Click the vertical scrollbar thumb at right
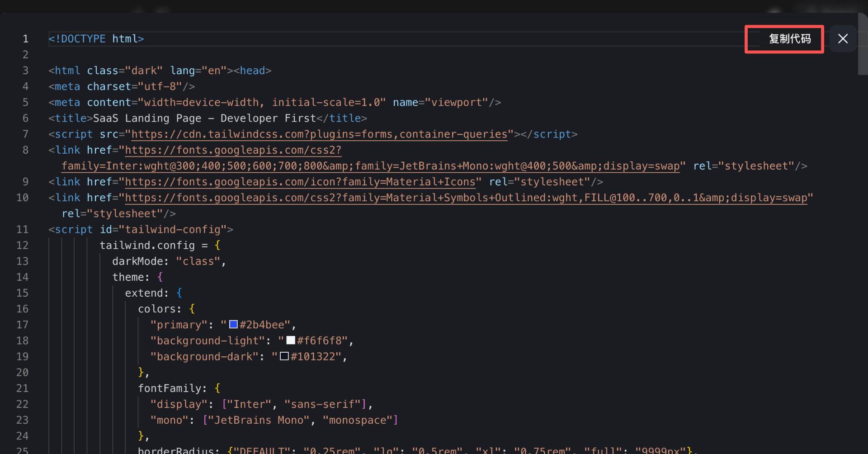 [863, 50]
